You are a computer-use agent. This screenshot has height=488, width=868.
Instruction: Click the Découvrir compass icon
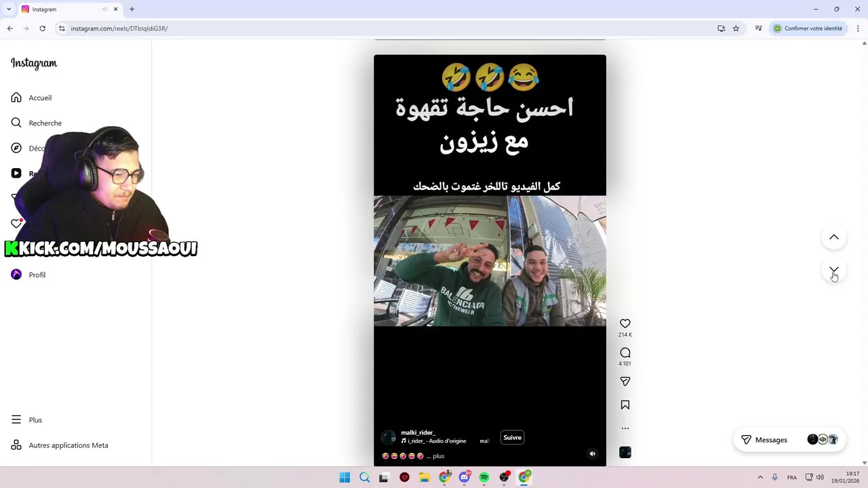click(x=16, y=148)
